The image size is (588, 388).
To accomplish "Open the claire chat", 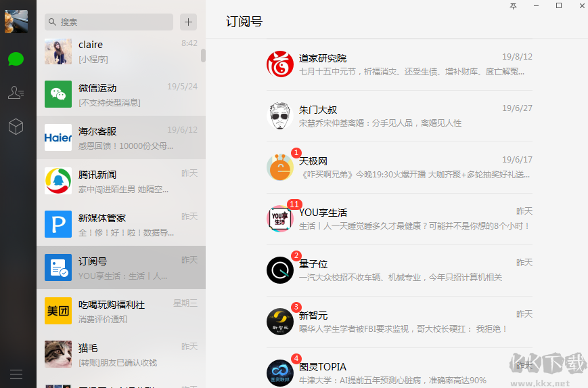I will tap(122, 51).
